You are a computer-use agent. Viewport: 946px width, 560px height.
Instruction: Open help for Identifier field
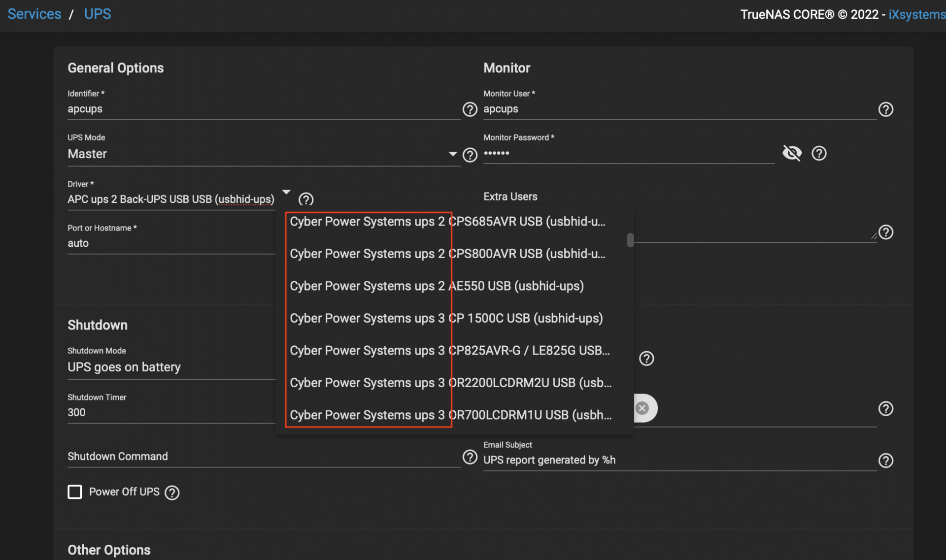point(470,109)
